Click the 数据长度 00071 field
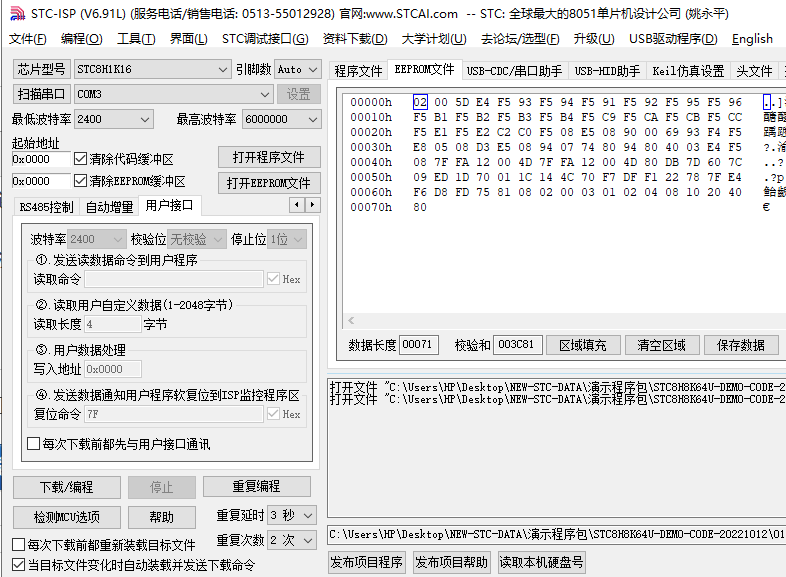Image resolution: width=786 pixels, height=577 pixels. point(419,345)
